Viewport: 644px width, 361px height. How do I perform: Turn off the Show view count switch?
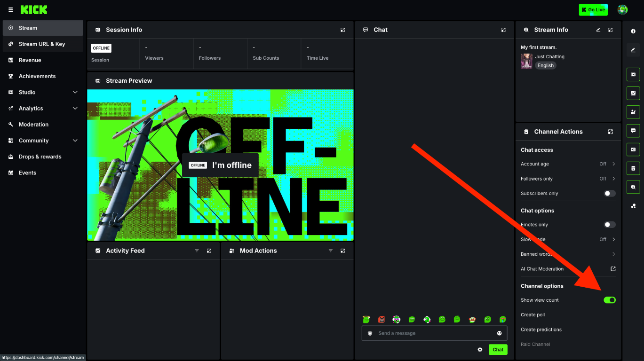click(x=610, y=300)
